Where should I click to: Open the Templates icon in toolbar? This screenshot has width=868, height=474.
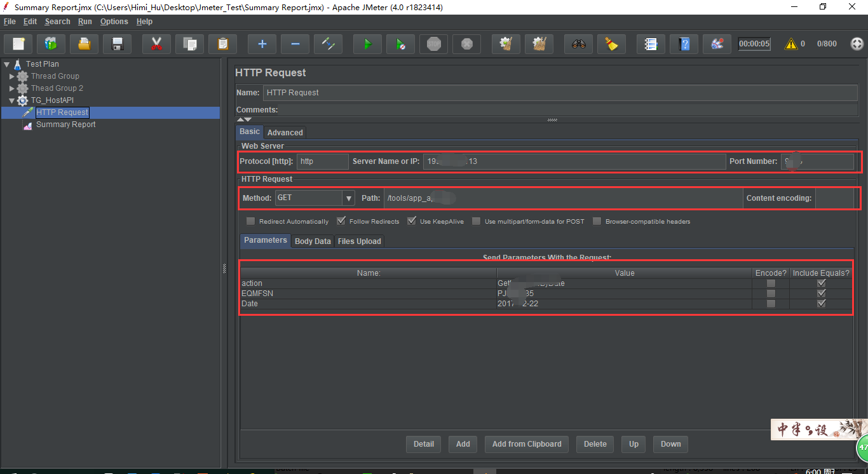(51, 44)
